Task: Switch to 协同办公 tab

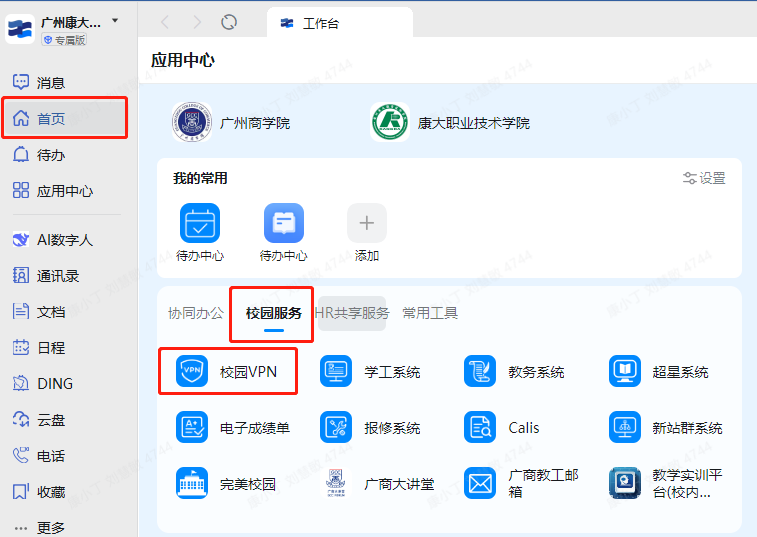Action: (x=196, y=313)
